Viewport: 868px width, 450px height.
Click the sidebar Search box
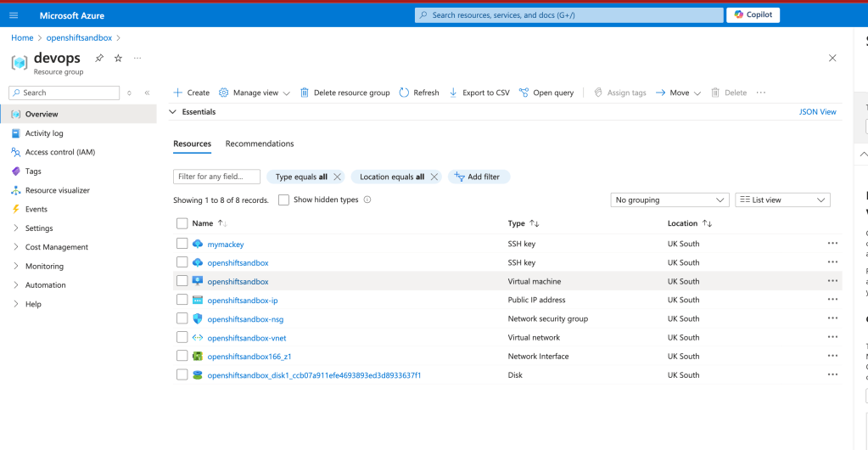tap(64, 93)
